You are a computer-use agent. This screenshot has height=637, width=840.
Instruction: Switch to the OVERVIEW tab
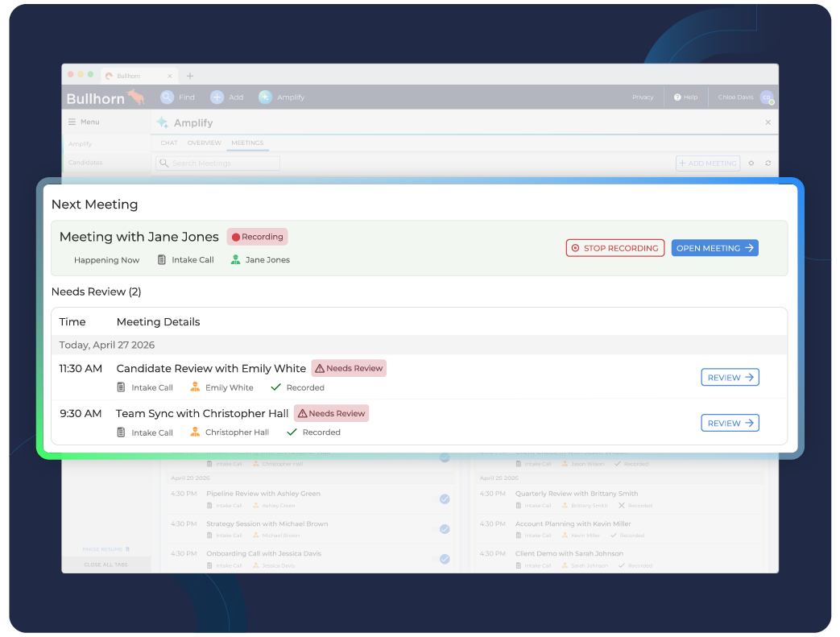pyautogui.click(x=204, y=143)
